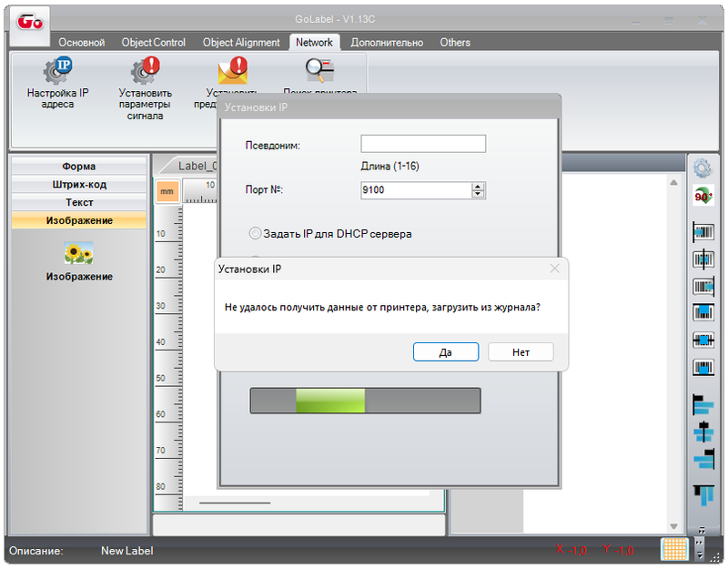The image size is (728, 569).
Task: Center object vertically on label
Action: coord(703,340)
